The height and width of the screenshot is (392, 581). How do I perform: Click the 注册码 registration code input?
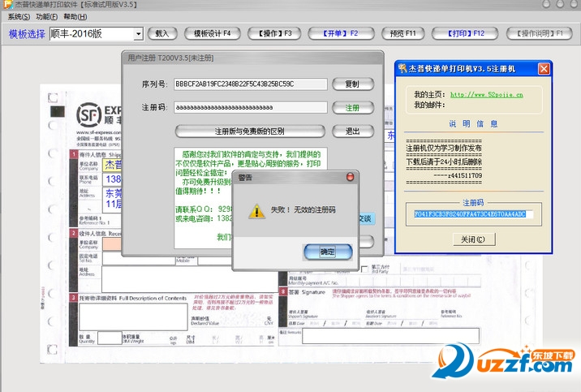(x=251, y=107)
